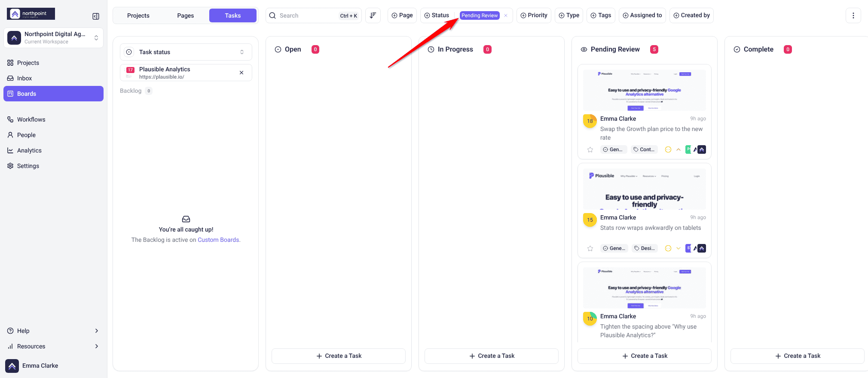Star the 'Stats row wraps awkwardly' task

coord(590,248)
